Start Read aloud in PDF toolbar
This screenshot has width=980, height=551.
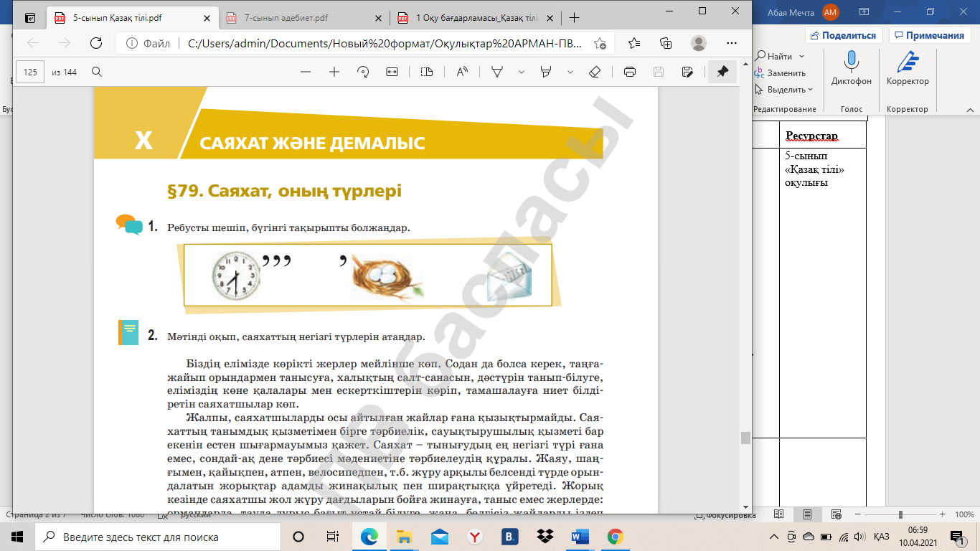(462, 72)
